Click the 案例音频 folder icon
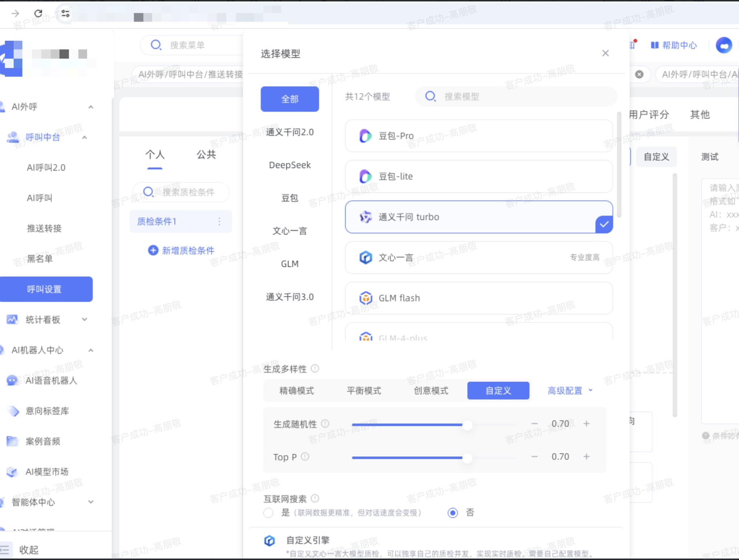Viewport: 739px width, 560px height. click(x=12, y=441)
